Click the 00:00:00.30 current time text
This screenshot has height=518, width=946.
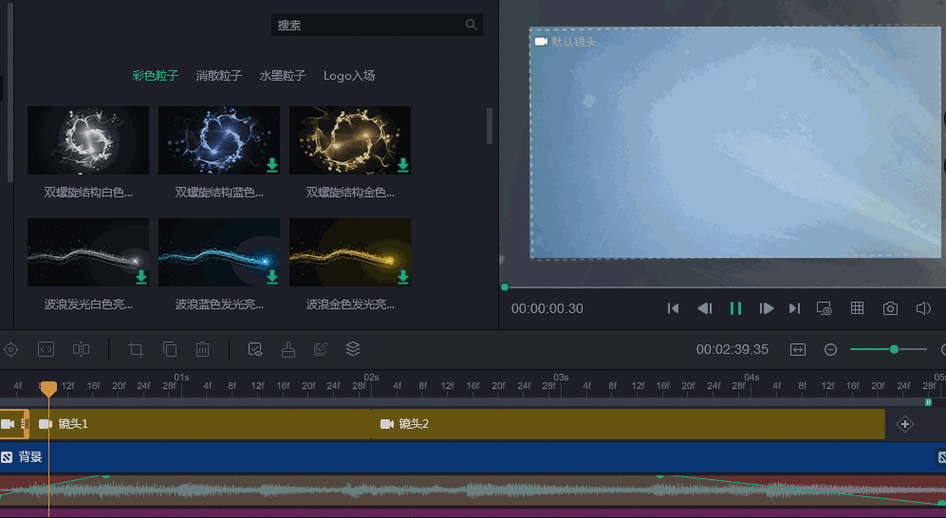click(547, 309)
